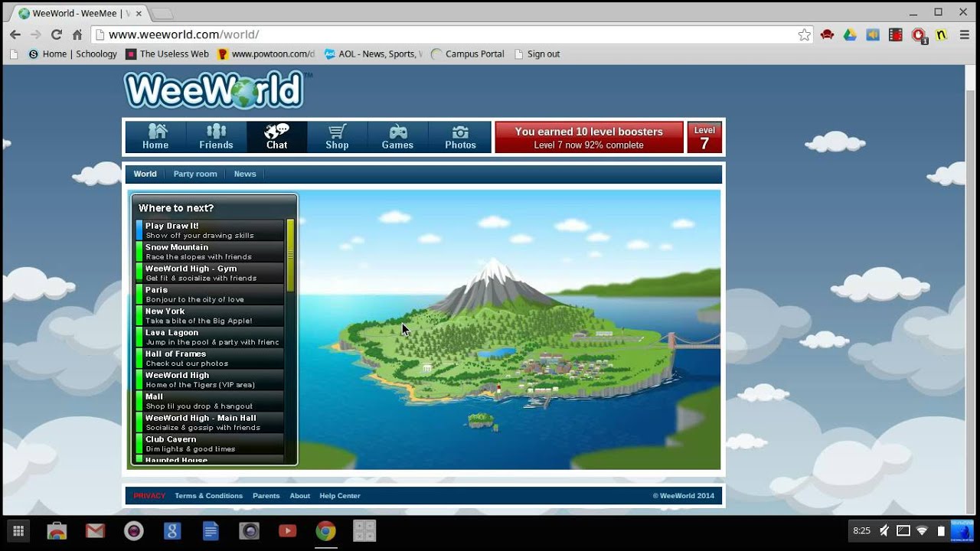Viewport: 980px width, 551px height.
Task: Go to New York location
Action: (210, 316)
